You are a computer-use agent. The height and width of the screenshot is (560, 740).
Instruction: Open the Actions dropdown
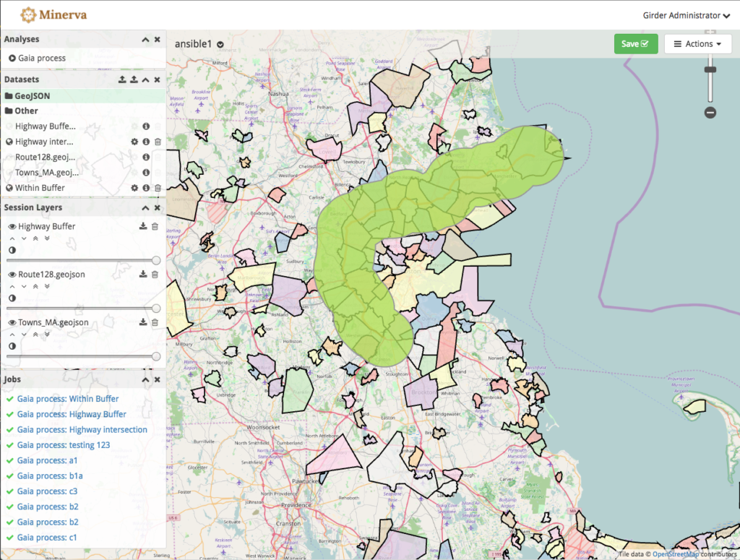pos(697,43)
